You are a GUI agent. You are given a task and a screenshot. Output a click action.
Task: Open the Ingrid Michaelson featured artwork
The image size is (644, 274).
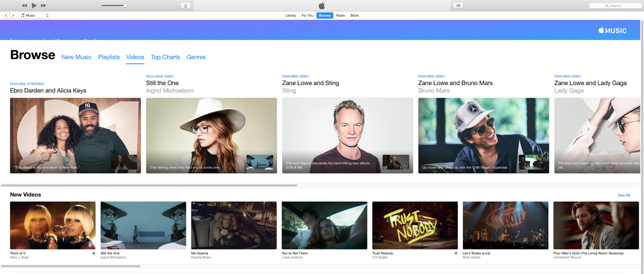click(211, 135)
